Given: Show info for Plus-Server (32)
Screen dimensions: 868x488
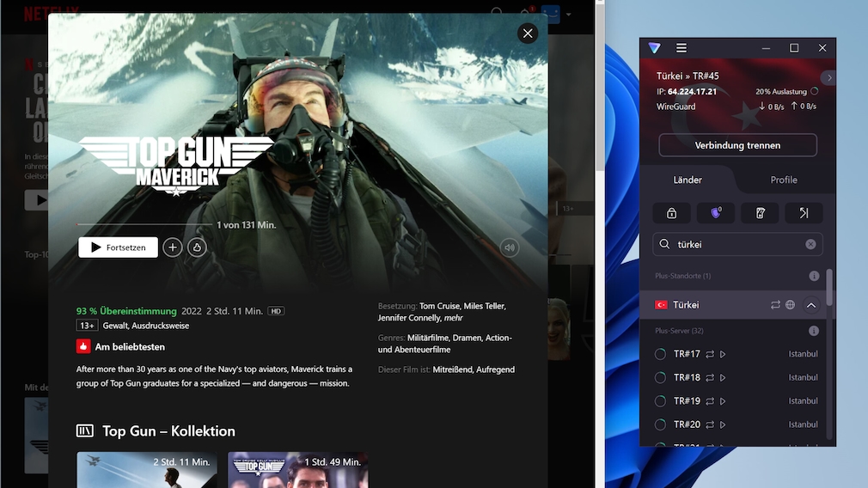Looking at the screenshot, I should click(814, 331).
